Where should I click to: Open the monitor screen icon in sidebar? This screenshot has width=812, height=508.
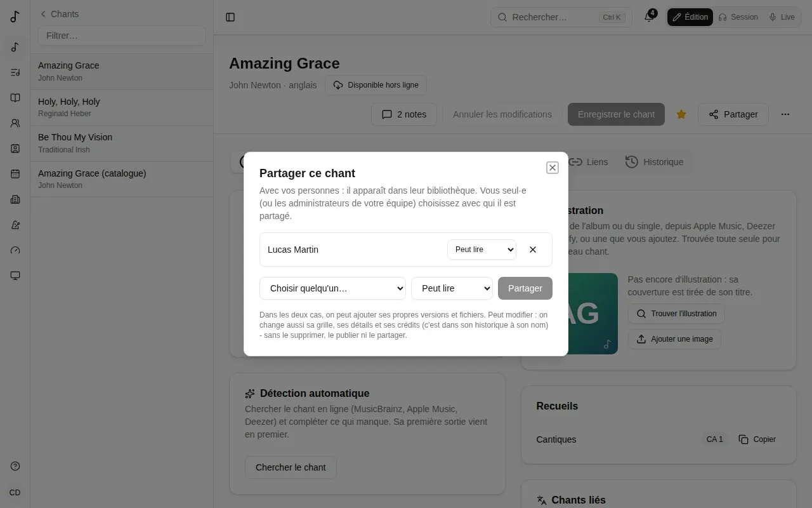point(15,276)
